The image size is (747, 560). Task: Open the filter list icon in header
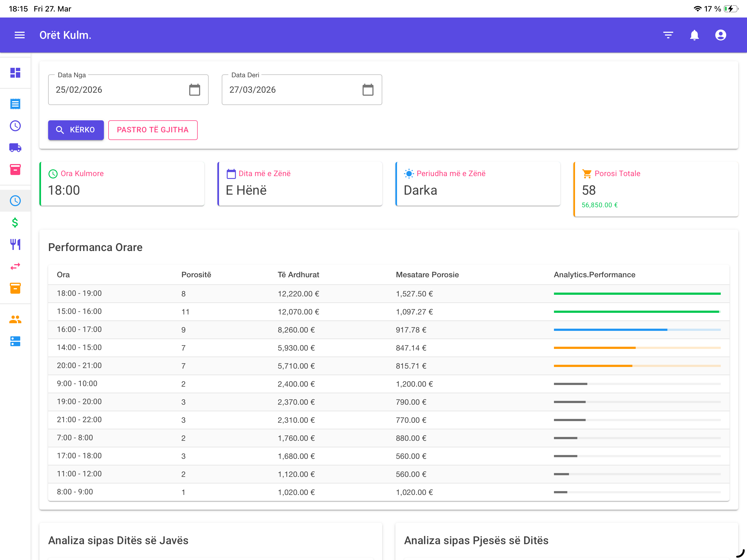click(668, 35)
